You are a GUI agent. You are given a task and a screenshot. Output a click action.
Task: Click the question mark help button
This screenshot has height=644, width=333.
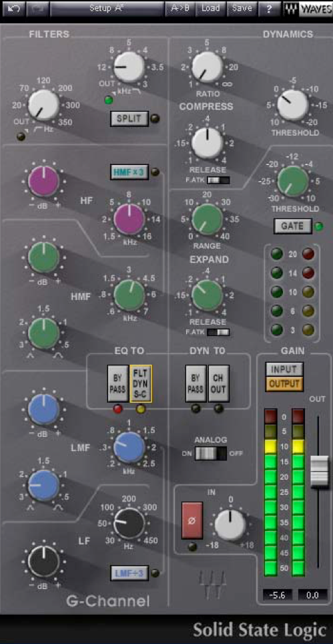270,9
